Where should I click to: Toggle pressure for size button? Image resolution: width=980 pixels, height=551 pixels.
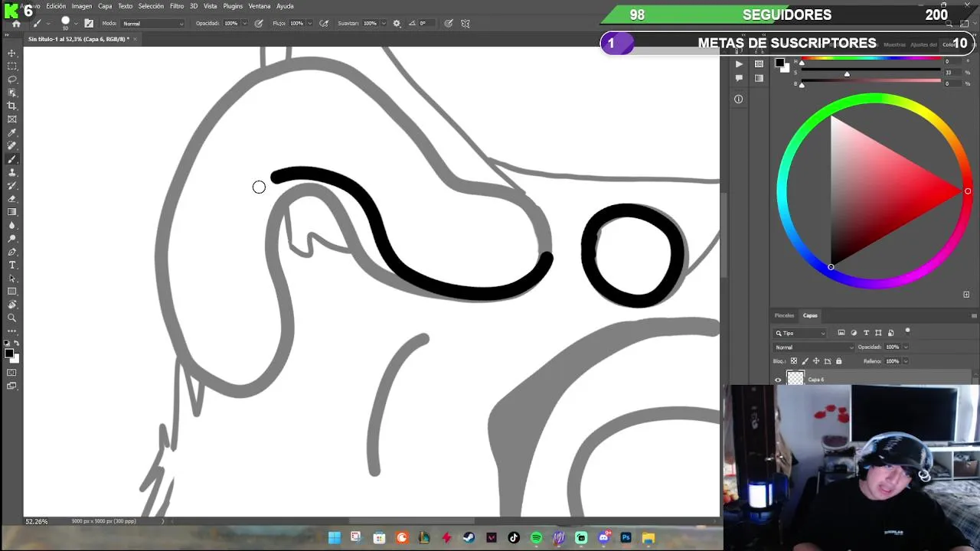click(x=449, y=24)
